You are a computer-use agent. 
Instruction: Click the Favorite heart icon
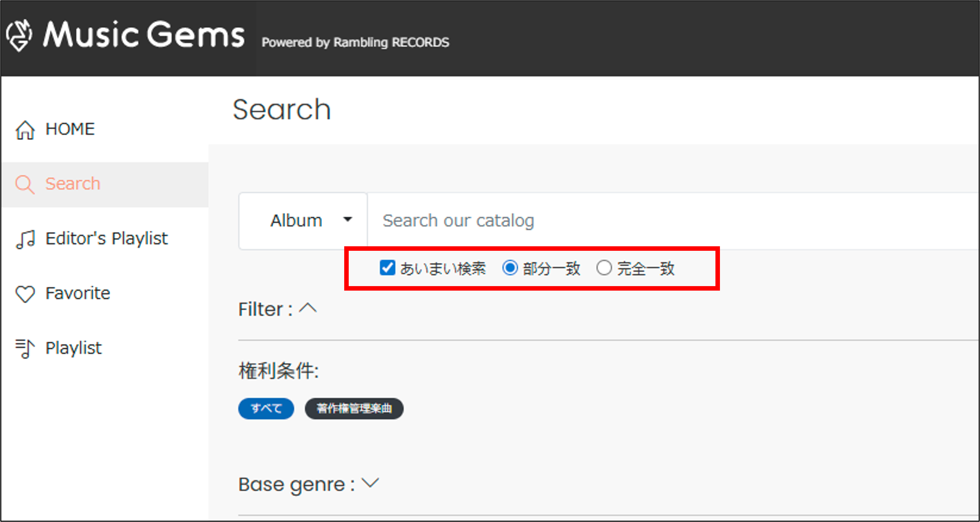[x=25, y=294]
